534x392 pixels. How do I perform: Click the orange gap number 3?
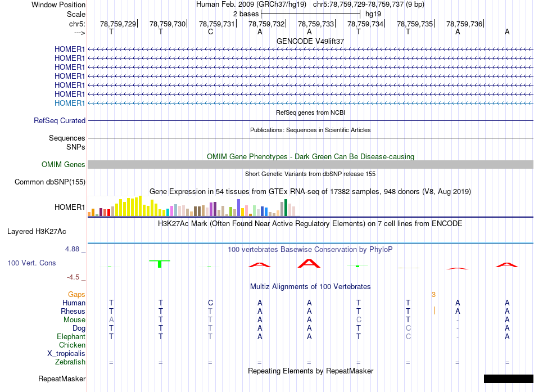click(x=433, y=294)
